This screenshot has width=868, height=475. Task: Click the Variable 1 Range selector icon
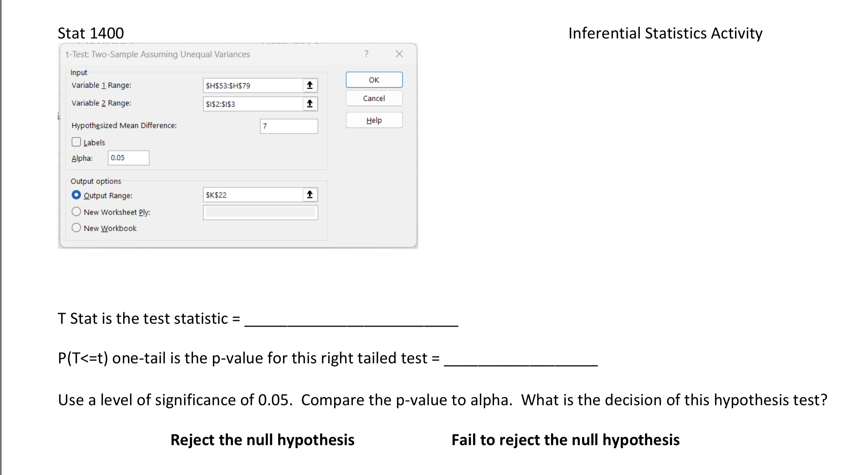tap(310, 85)
